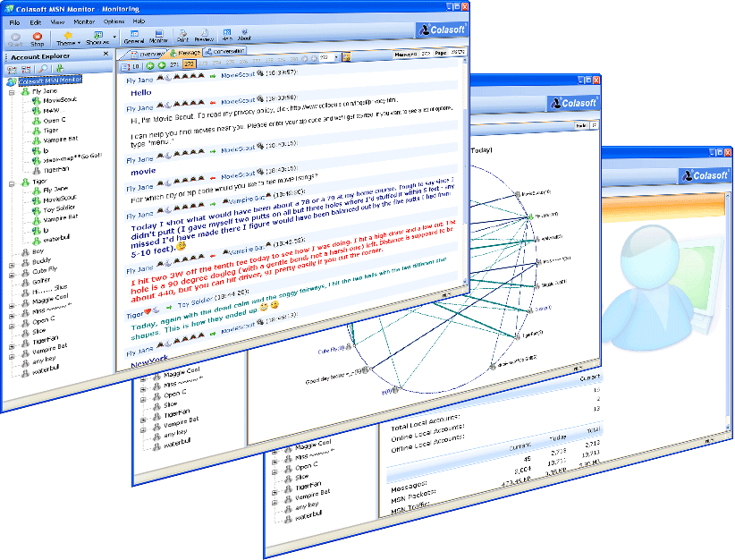Image resolution: width=735 pixels, height=560 pixels.
Task: Click the grayed Start monitoring toolbar icon
Action: 15,38
